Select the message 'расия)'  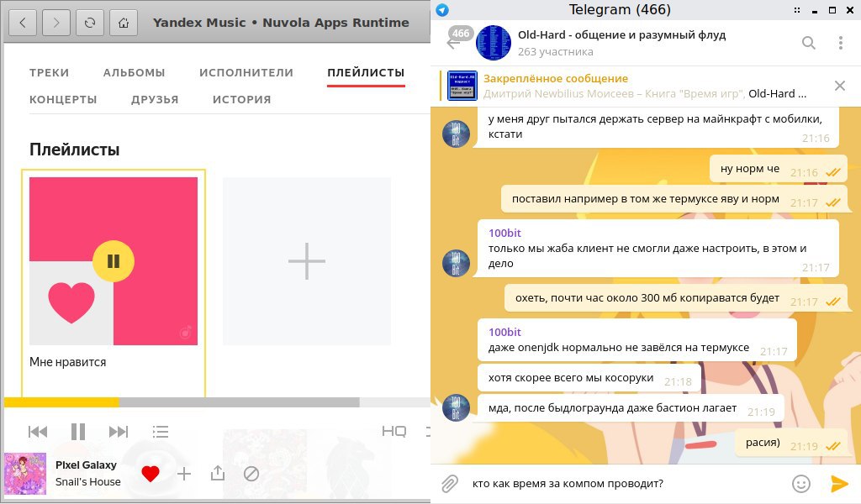[x=791, y=444]
